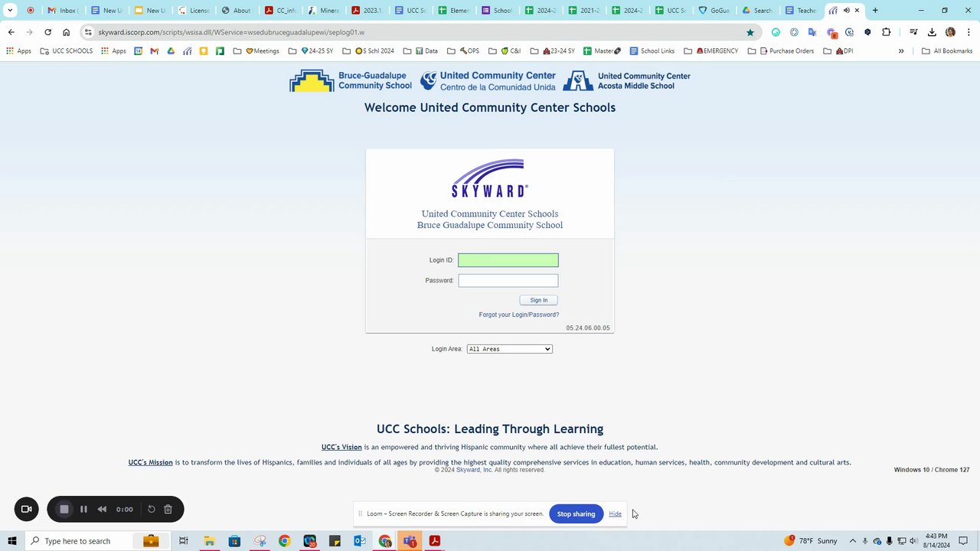
Task: Open Adobe Acrobat from taskbar
Action: point(435,541)
